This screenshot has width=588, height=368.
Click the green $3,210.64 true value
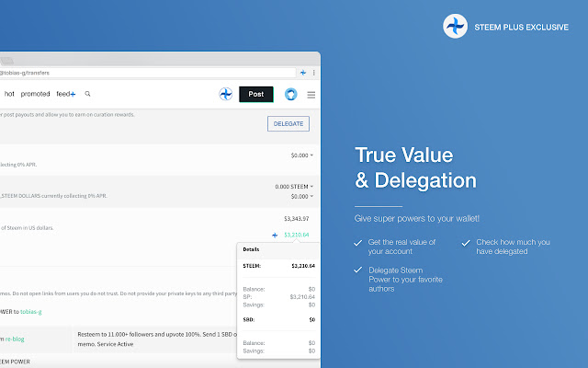point(296,236)
